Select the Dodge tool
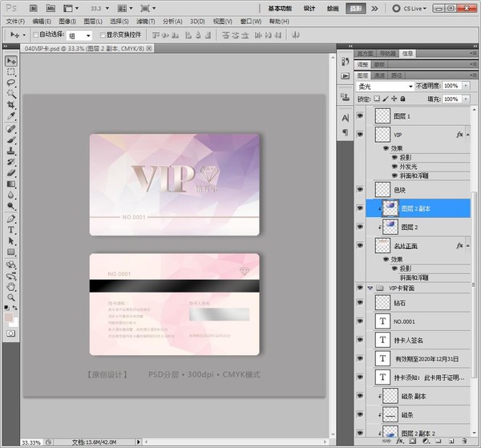481x448 pixels. pyautogui.click(x=11, y=206)
